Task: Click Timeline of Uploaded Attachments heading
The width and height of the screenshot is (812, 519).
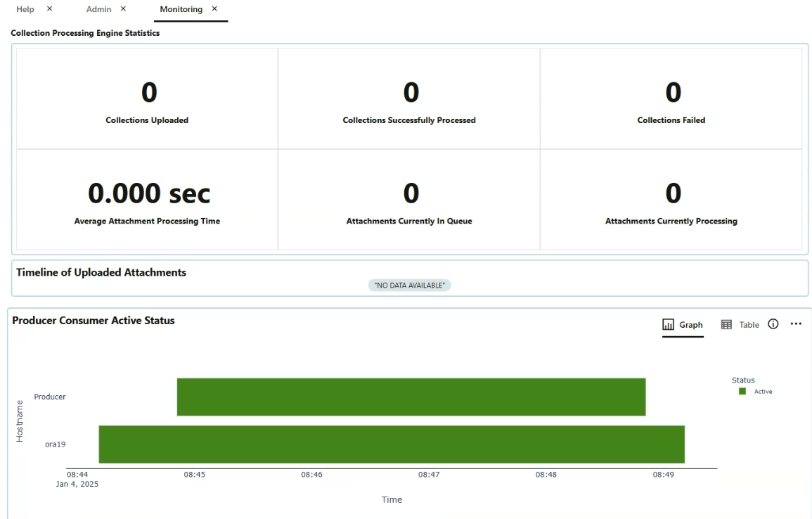Action: [x=101, y=272]
